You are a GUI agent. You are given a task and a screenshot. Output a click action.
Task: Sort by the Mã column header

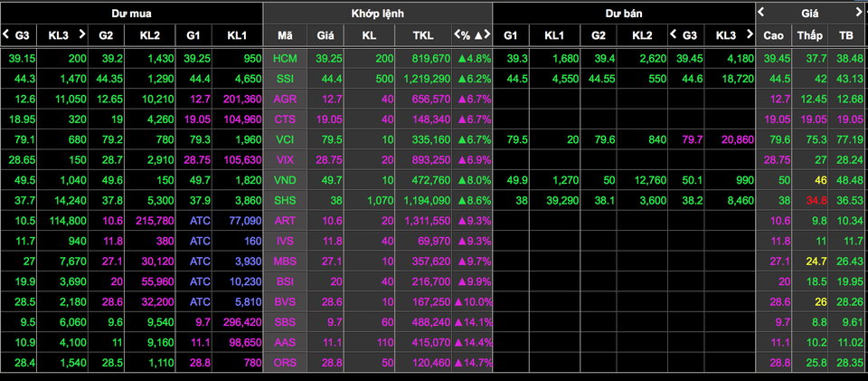click(285, 36)
